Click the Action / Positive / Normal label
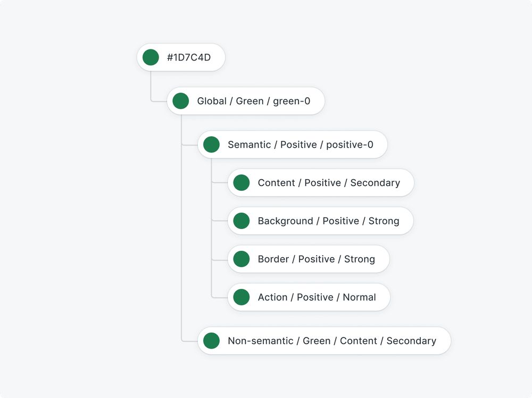 point(317,298)
